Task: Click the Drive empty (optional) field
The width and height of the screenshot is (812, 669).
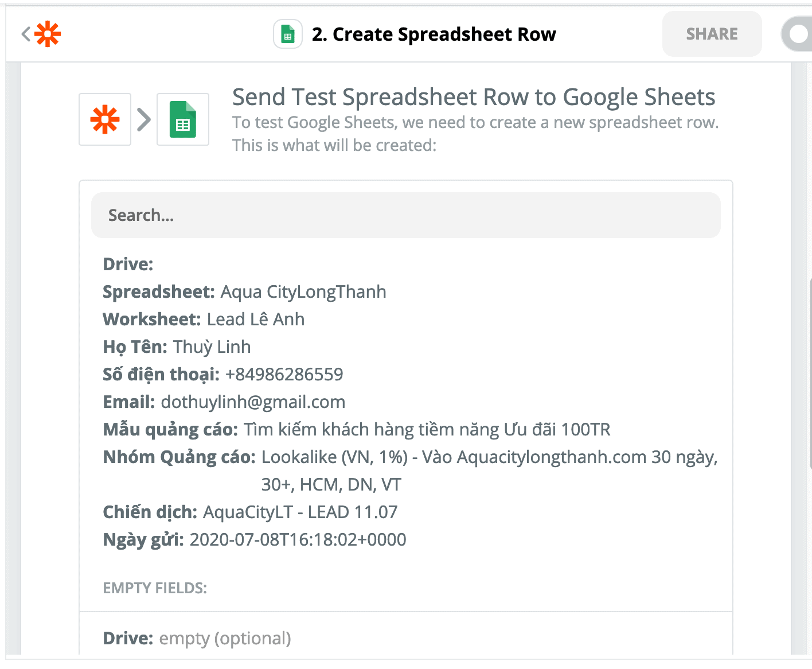Action: pos(197,638)
